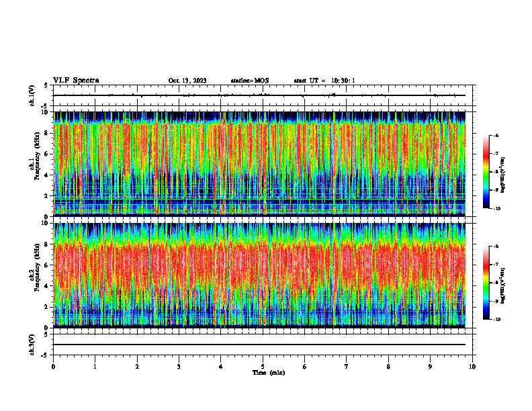Click the "Time (min)" x-axis label

coord(269,373)
